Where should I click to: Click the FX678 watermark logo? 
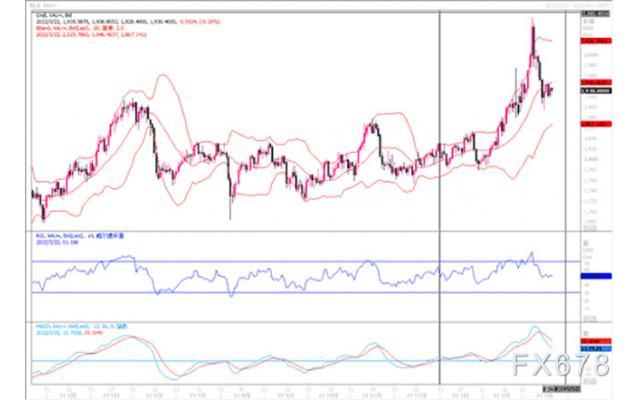tap(561, 365)
